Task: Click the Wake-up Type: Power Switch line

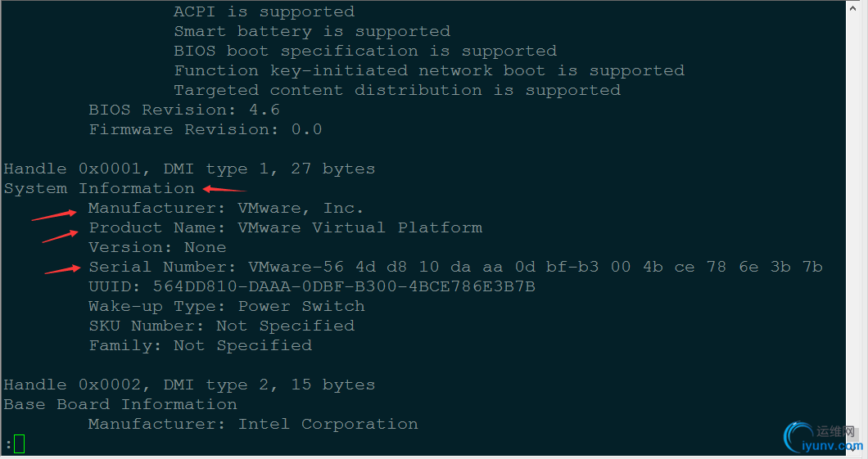Action: point(227,306)
